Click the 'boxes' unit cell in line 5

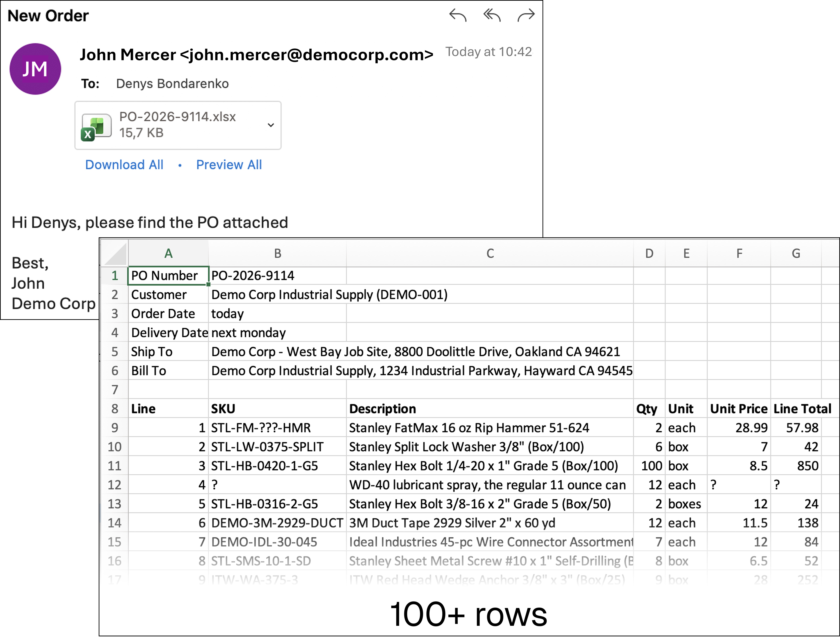[x=686, y=504]
